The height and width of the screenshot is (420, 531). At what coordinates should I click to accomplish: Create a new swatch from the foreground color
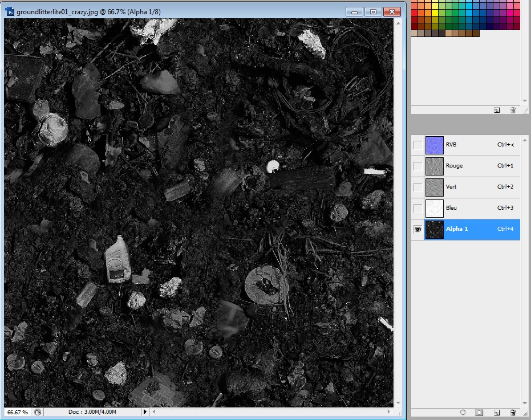pyautogui.click(x=496, y=110)
